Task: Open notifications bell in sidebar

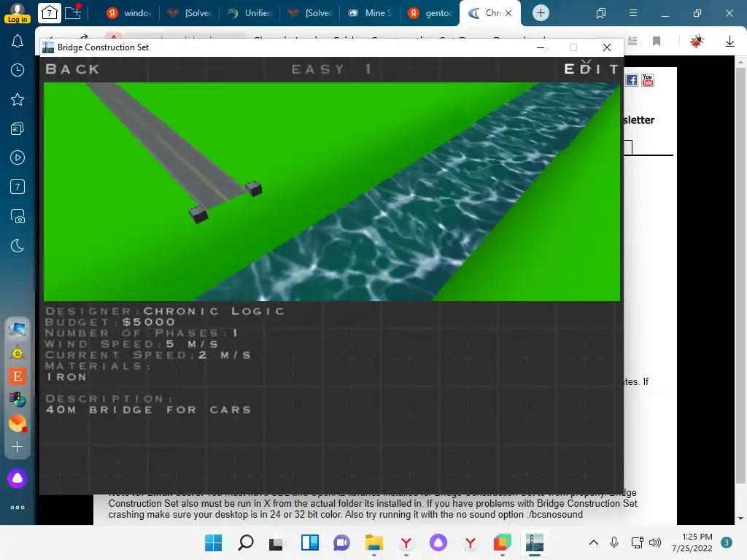Action: pyautogui.click(x=18, y=42)
